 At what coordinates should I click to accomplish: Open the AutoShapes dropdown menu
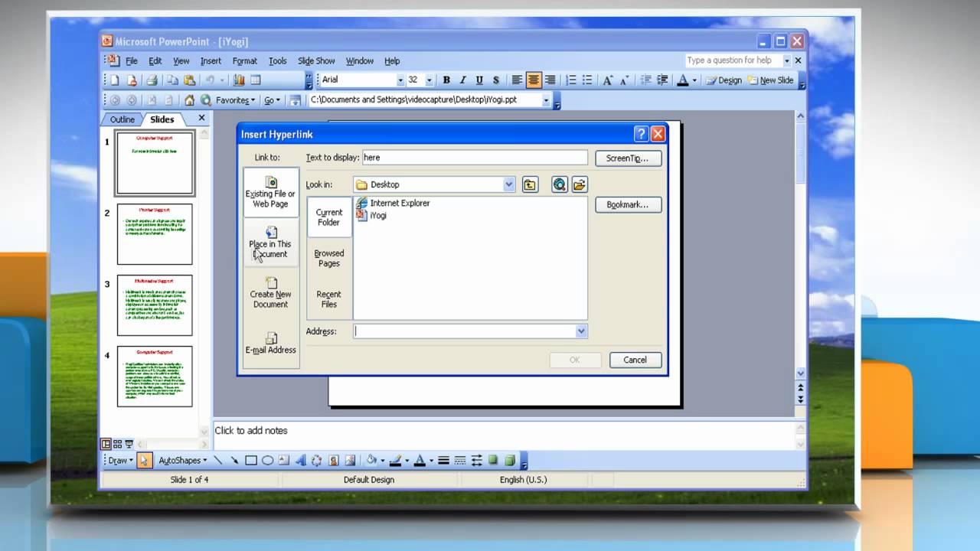pos(182,461)
